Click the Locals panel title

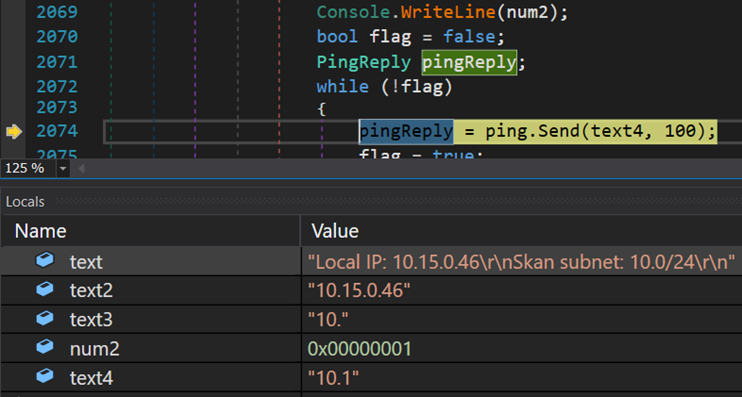point(25,202)
